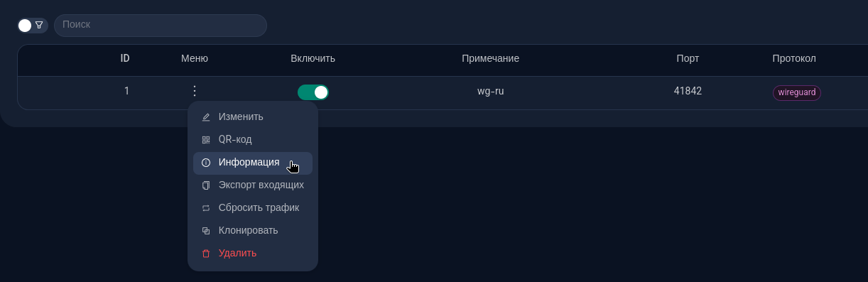Click the pencil icon next to Изменить
The height and width of the screenshot is (282, 868).
coord(206,117)
